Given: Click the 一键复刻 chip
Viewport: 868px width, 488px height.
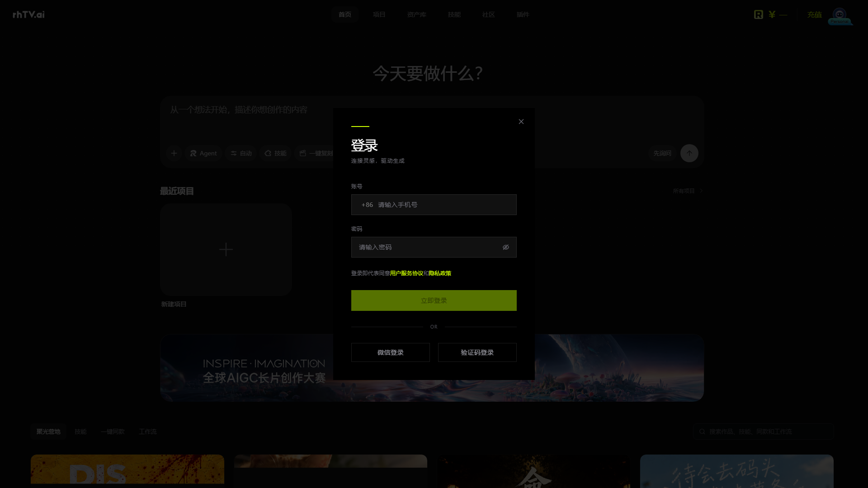Looking at the screenshot, I should [316, 153].
